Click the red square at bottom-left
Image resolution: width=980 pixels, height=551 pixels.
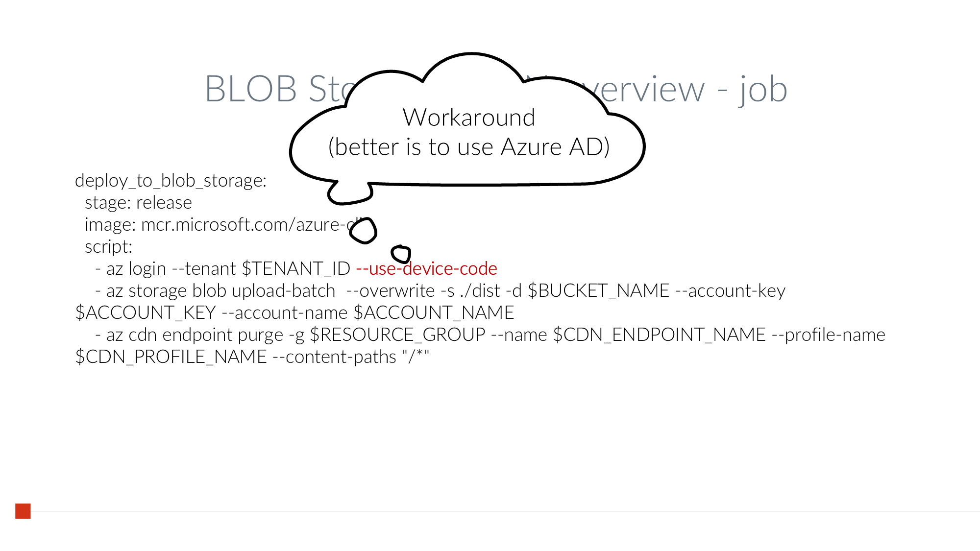coord(23,511)
